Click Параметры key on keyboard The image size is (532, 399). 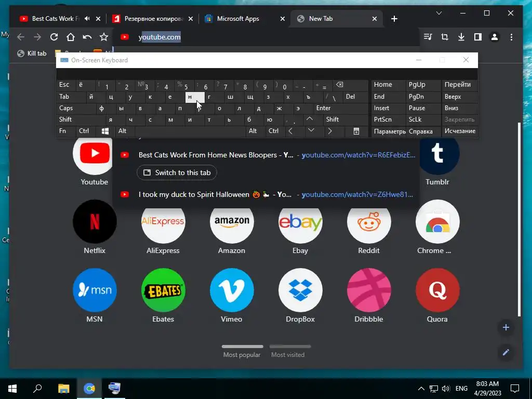(x=389, y=131)
